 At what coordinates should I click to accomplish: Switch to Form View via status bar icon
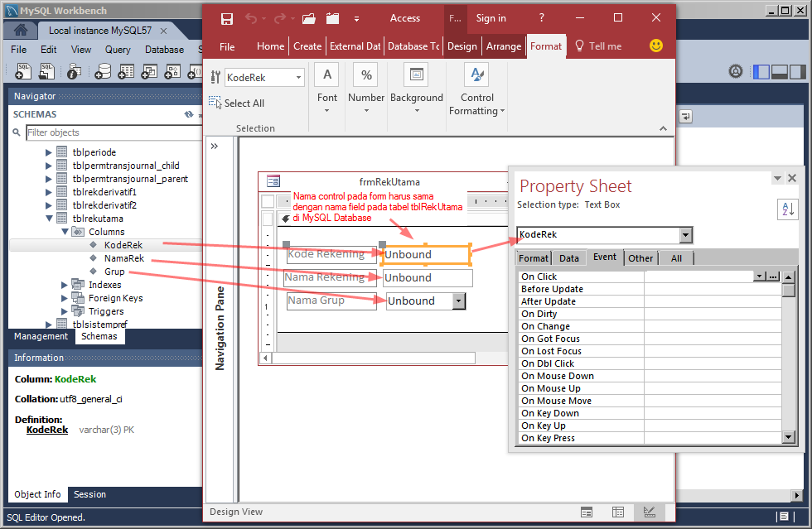587,512
